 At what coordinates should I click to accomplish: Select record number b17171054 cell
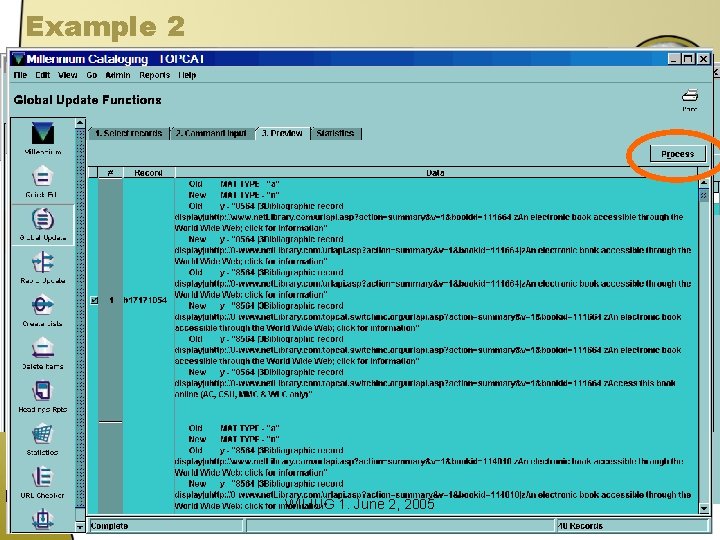click(x=145, y=300)
